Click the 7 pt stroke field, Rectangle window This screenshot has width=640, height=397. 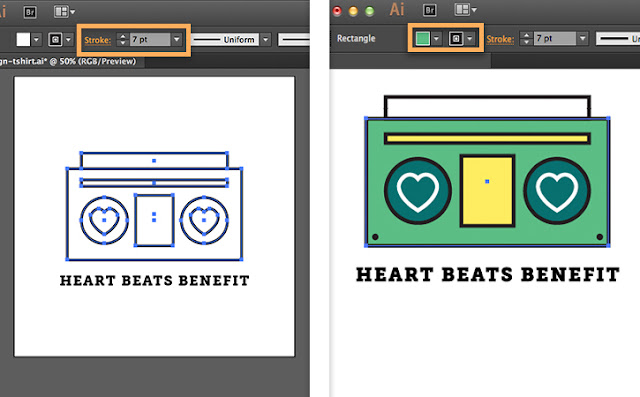pos(555,39)
